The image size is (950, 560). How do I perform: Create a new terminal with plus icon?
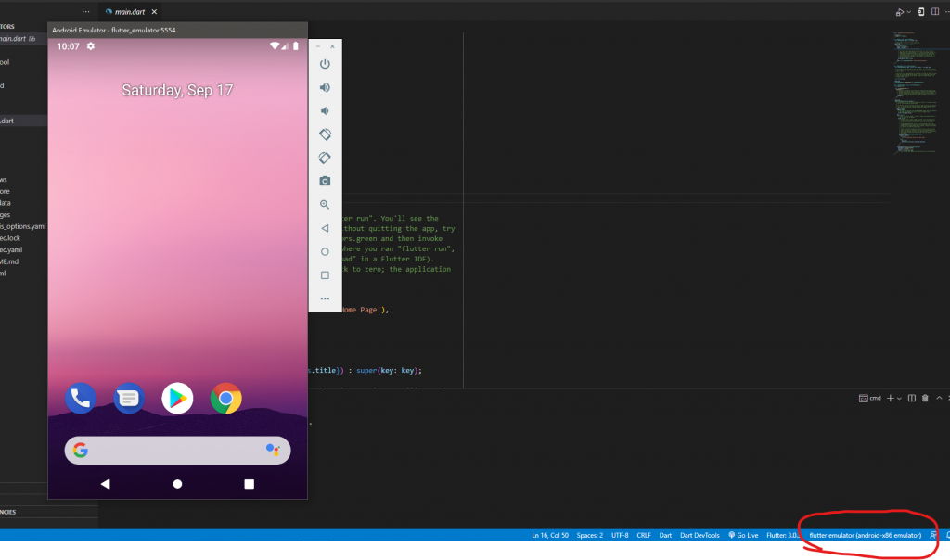pos(890,398)
